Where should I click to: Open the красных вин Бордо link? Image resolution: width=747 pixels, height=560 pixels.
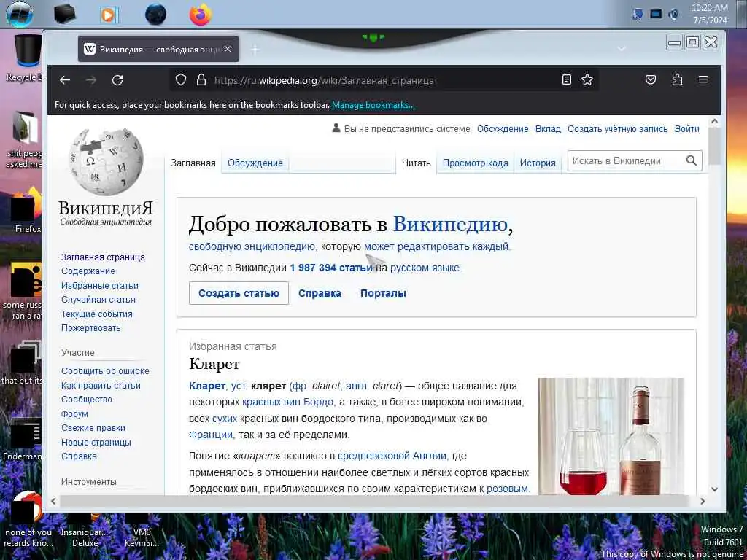pyautogui.click(x=287, y=402)
